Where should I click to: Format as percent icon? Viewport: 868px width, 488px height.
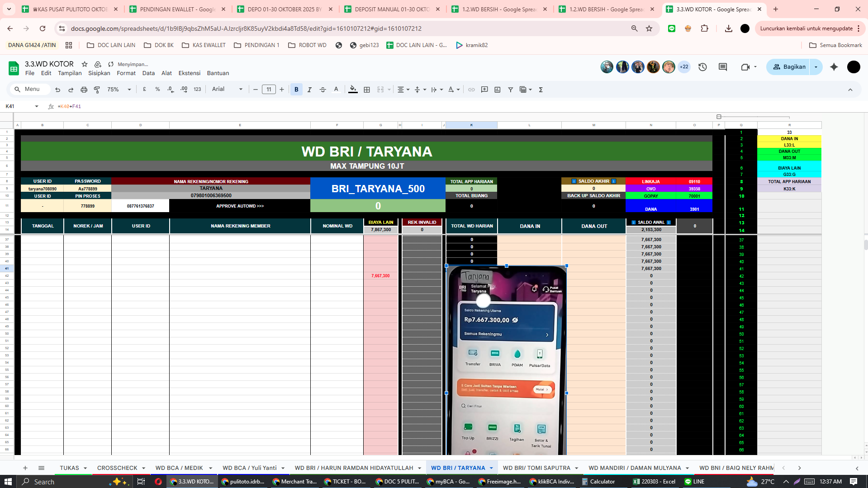[x=157, y=90]
